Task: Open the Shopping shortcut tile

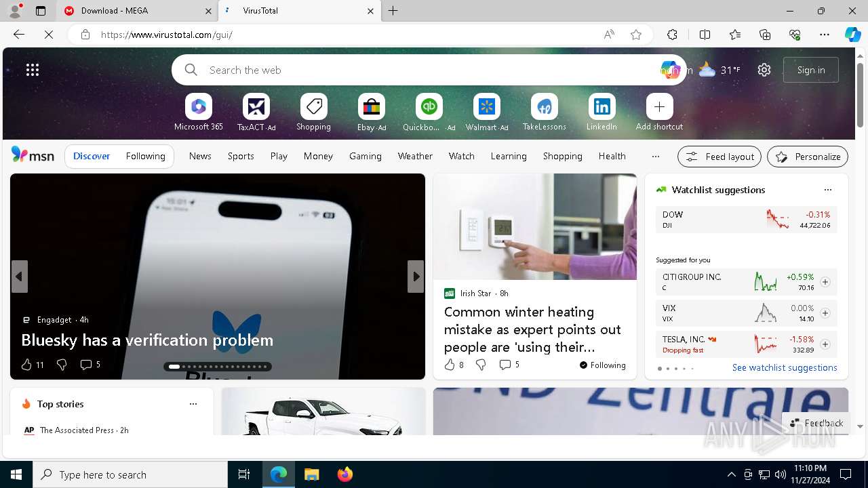Action: [x=314, y=113]
